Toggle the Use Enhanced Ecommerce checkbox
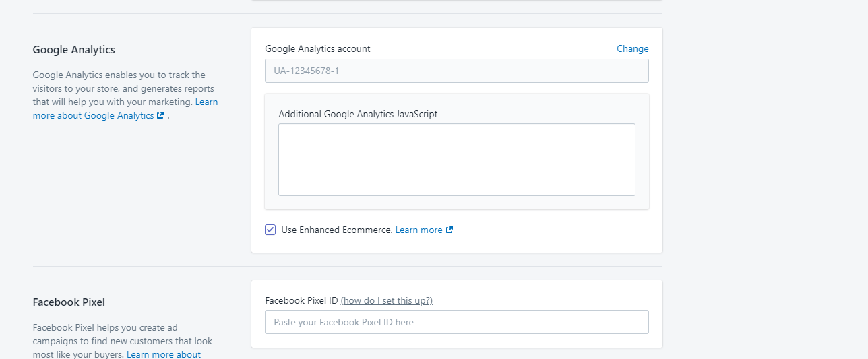The image size is (868, 359). 270,230
